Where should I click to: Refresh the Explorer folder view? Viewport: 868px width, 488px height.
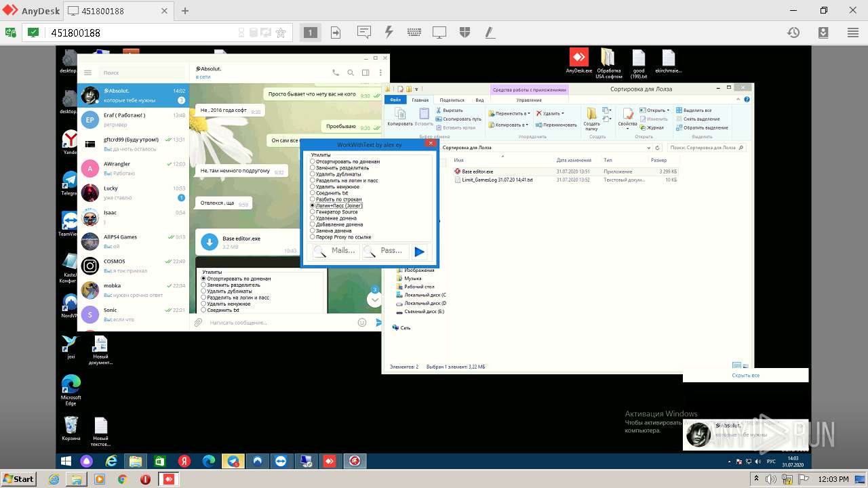tap(658, 147)
